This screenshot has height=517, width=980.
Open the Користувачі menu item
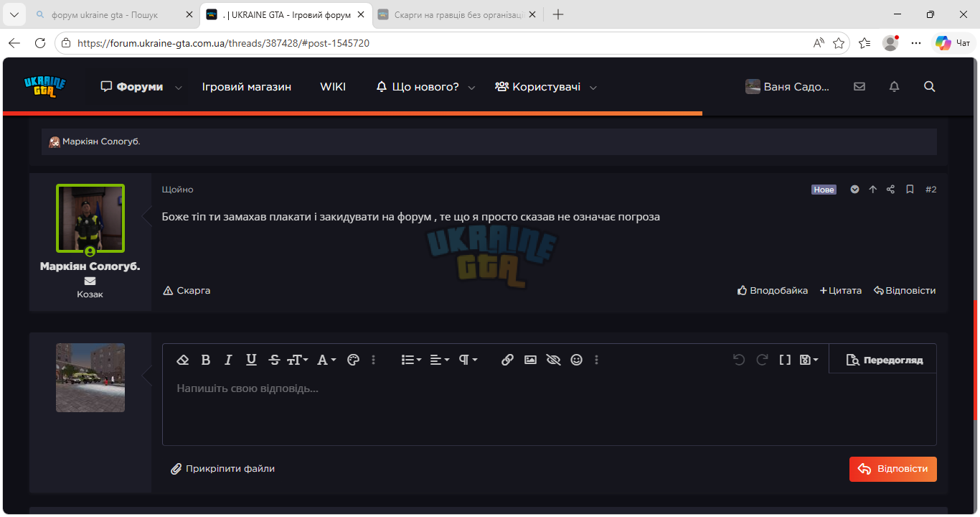(x=537, y=87)
